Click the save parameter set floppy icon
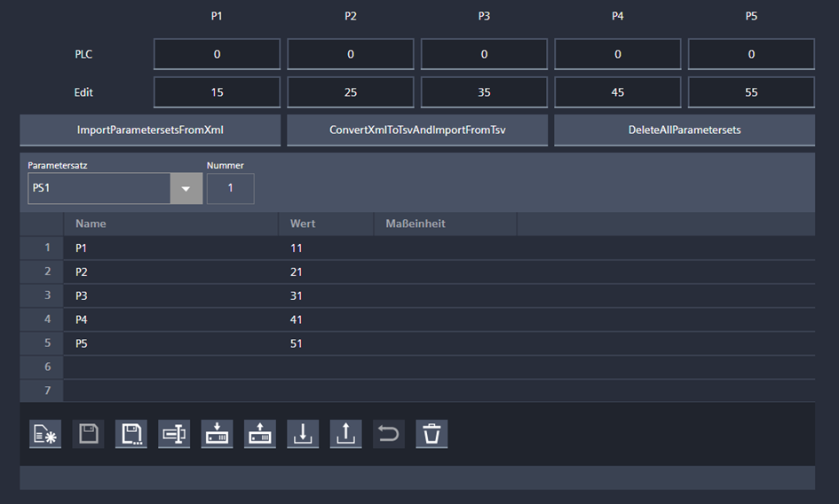The width and height of the screenshot is (839, 504). coord(88,434)
